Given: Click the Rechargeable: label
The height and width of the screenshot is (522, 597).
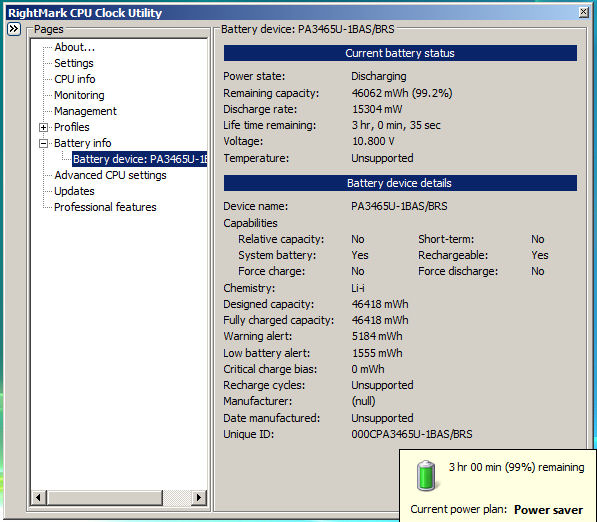Looking at the screenshot, I should pos(453,255).
